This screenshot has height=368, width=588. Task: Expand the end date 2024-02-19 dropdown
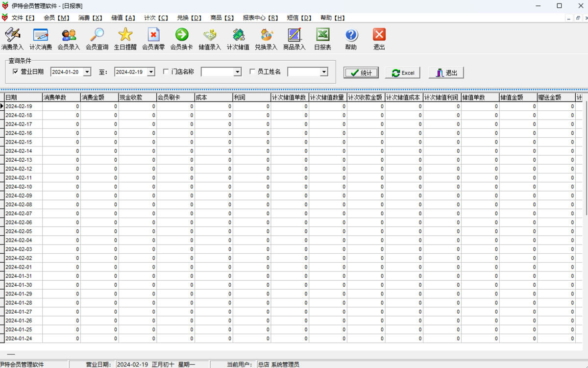[151, 72]
